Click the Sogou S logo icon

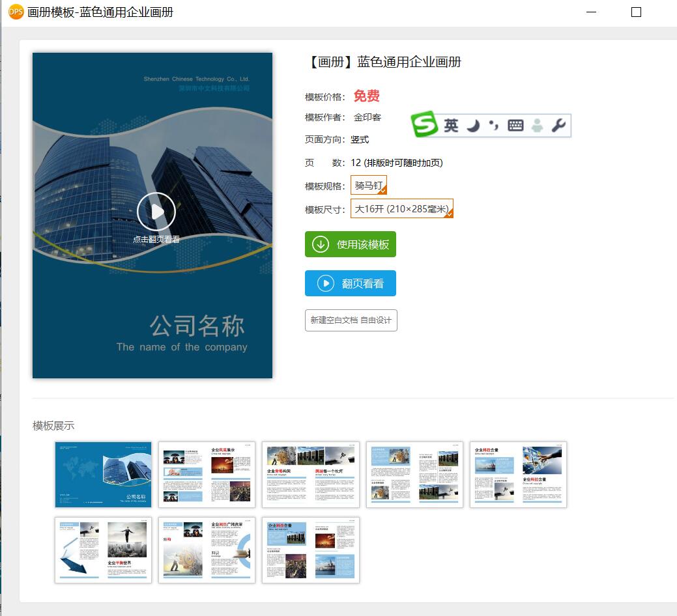click(424, 124)
